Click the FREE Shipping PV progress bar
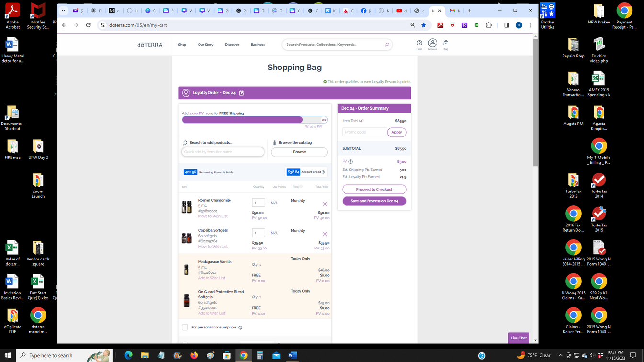This screenshot has height=362, width=644. point(254,120)
